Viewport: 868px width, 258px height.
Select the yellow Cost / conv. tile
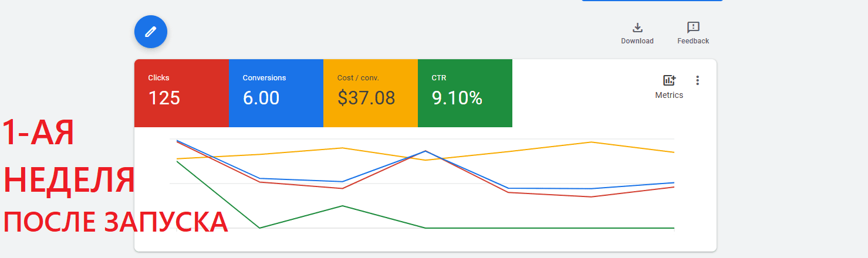tap(370, 93)
